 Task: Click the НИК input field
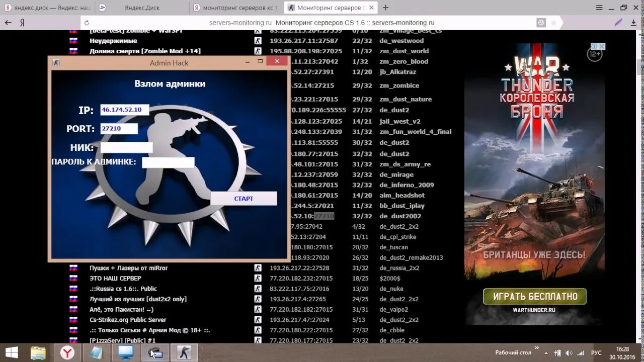click(127, 147)
